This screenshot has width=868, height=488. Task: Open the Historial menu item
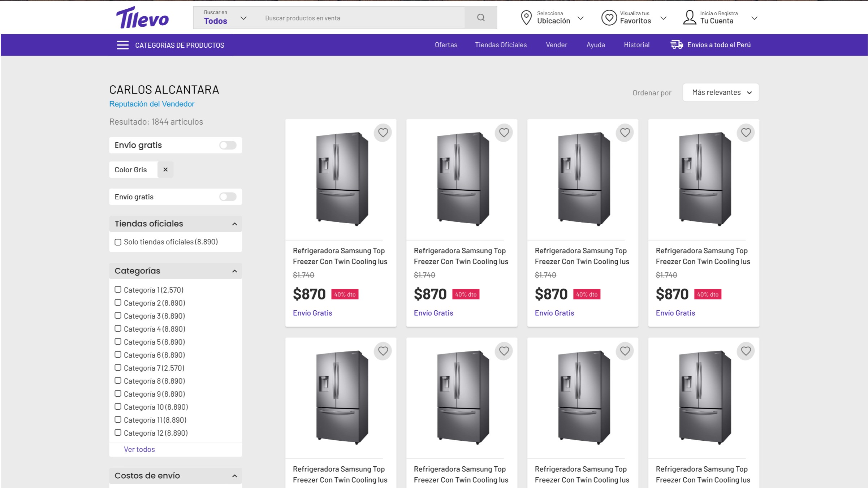pyautogui.click(x=636, y=45)
